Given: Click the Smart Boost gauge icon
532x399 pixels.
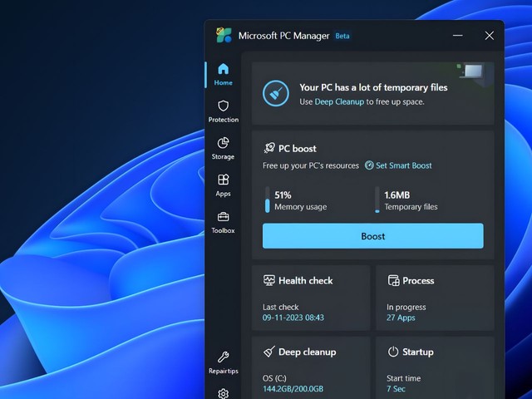Looking at the screenshot, I should pos(369,165).
